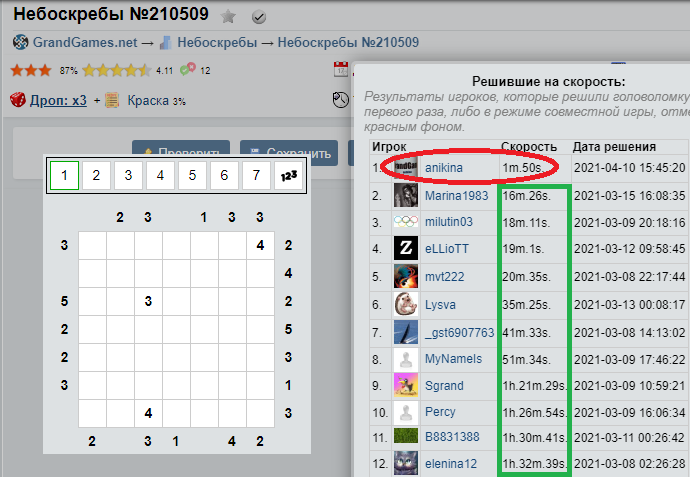Screen dimensions: 690x477
Task: Select digit 7 in the number picker
Action: pos(256,176)
